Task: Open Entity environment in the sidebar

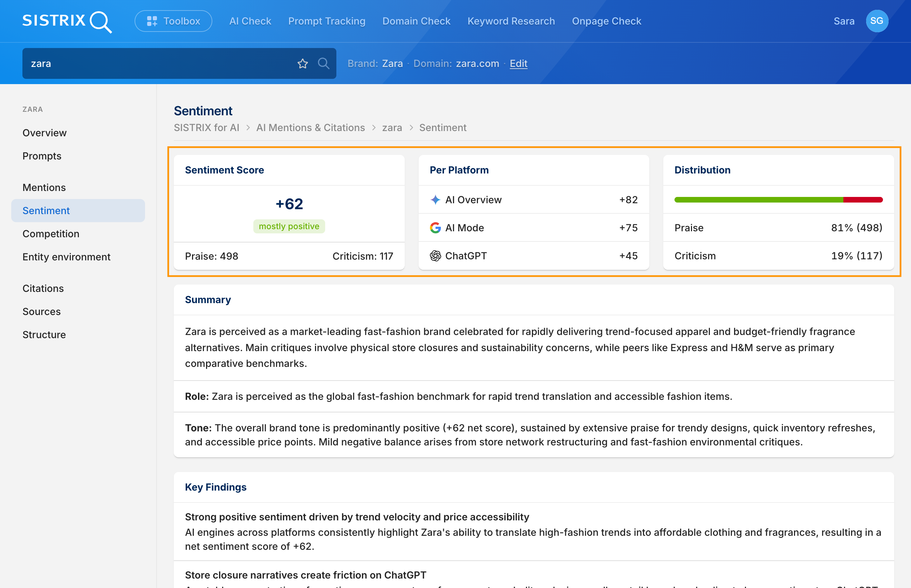Action: point(67,257)
